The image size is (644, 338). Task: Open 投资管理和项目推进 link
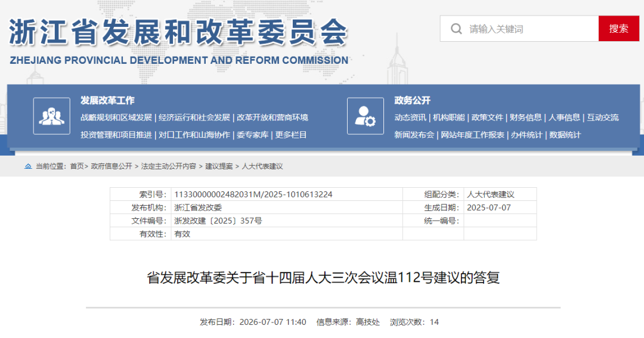(x=116, y=135)
